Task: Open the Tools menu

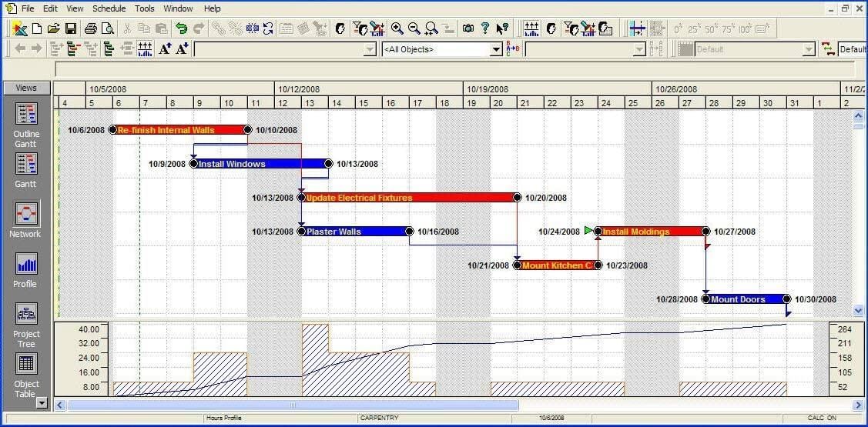Action: (144, 8)
